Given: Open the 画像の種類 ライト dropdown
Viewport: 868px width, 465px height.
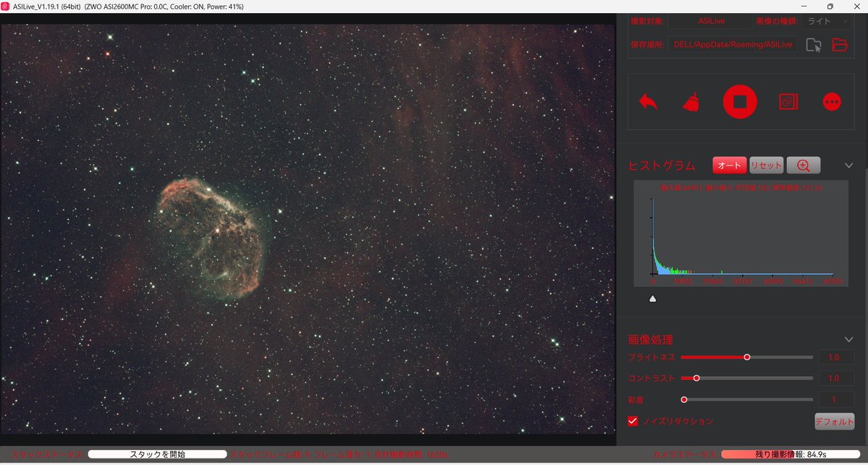Looking at the screenshot, I should [x=826, y=21].
